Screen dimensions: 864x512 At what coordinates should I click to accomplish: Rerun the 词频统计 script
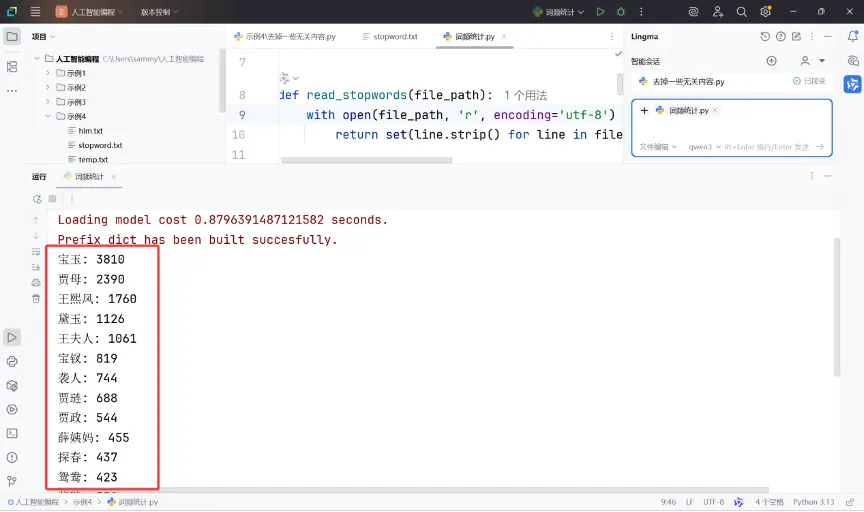pos(37,199)
